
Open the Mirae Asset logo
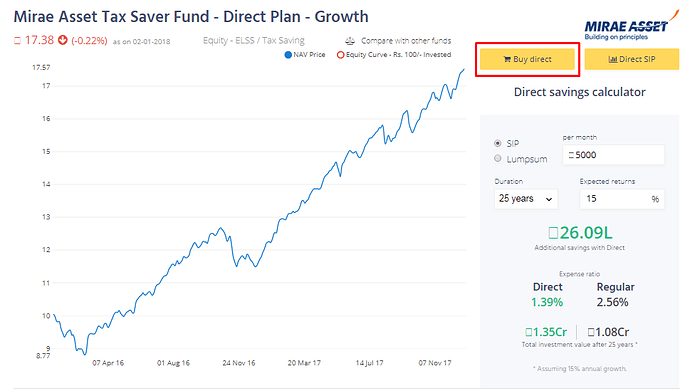pos(631,26)
